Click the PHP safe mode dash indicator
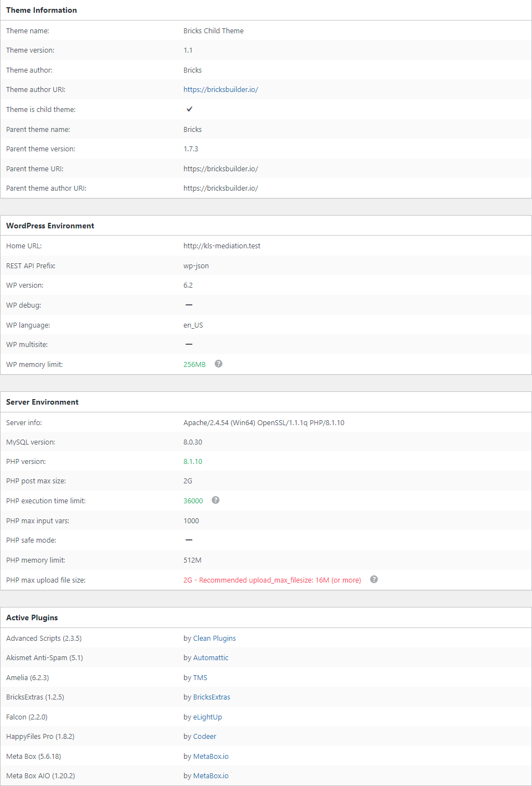The height and width of the screenshot is (786, 532). pyautogui.click(x=189, y=540)
